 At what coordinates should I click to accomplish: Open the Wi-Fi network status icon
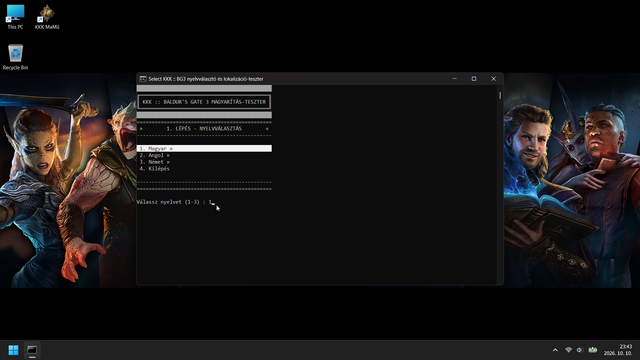568,350
